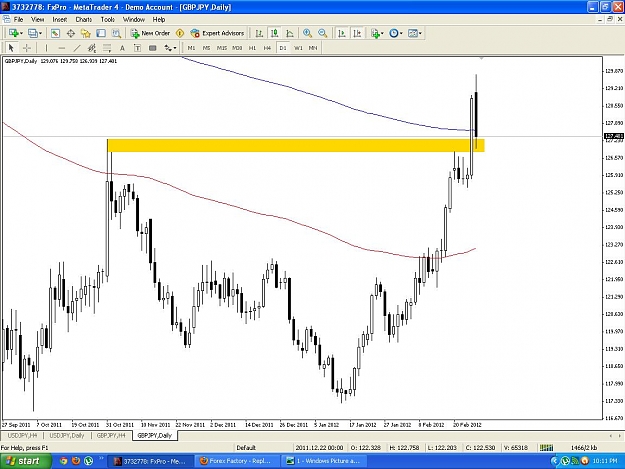625x469 pixels.
Task: Toggle the Data Window crosshair-target icon
Action: coord(71,33)
